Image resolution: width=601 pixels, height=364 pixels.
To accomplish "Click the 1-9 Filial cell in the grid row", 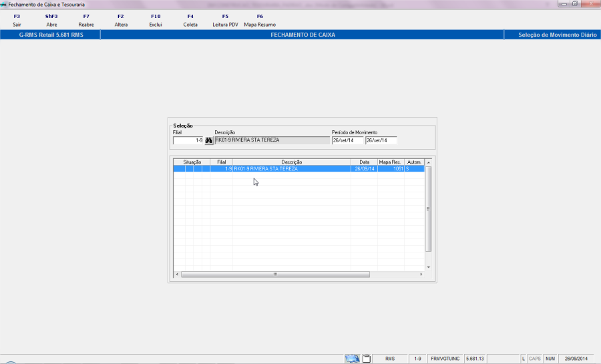I will coord(221,168).
